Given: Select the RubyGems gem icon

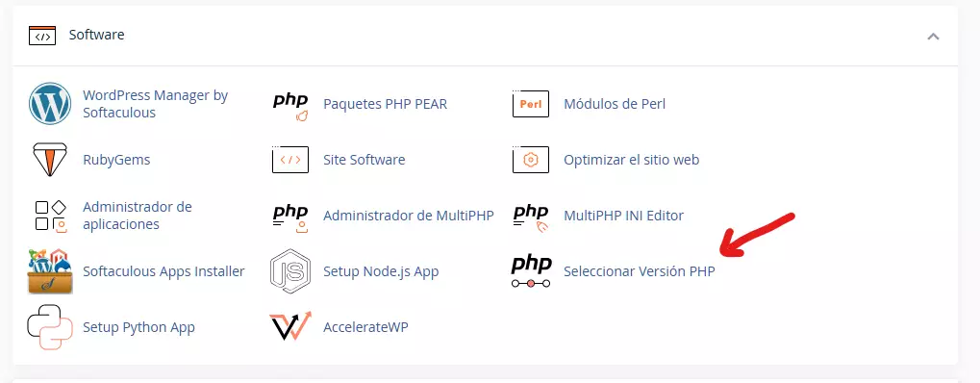Looking at the screenshot, I should pyautogui.click(x=50, y=160).
